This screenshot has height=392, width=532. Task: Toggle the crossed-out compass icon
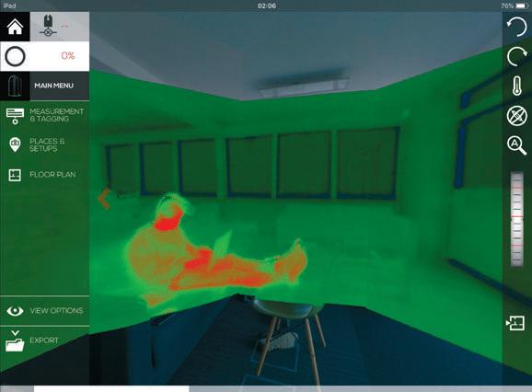(516, 116)
